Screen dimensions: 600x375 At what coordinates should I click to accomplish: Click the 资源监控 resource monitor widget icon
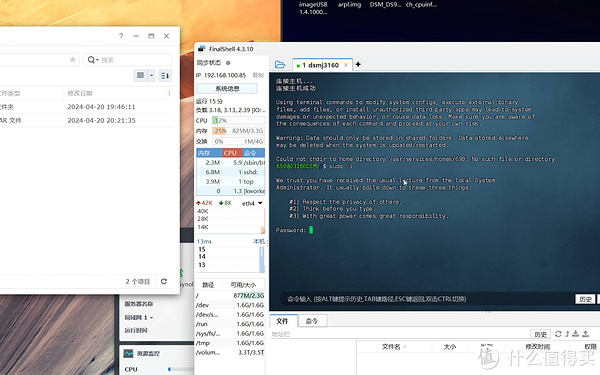[x=129, y=354]
